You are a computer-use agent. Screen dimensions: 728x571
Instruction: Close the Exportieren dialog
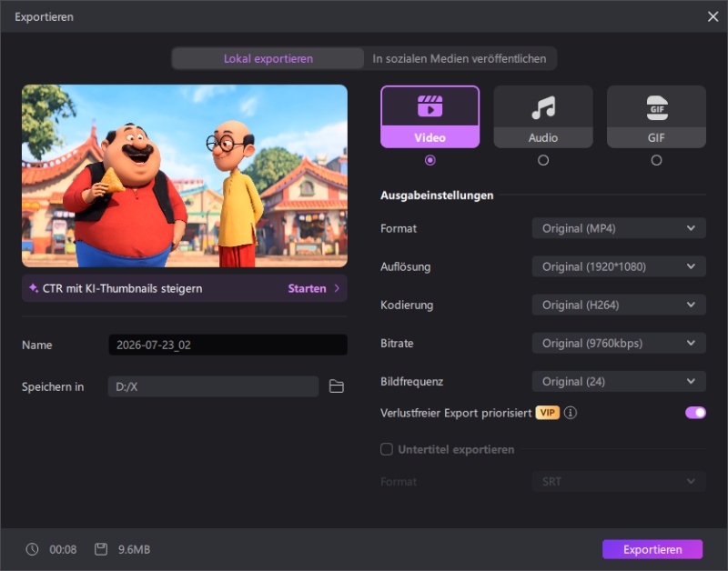tap(713, 16)
